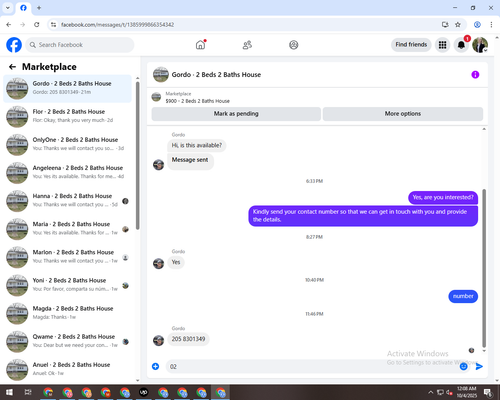The width and height of the screenshot is (500, 400).
Task: Click the Search Facebook field
Action: click(x=80, y=45)
